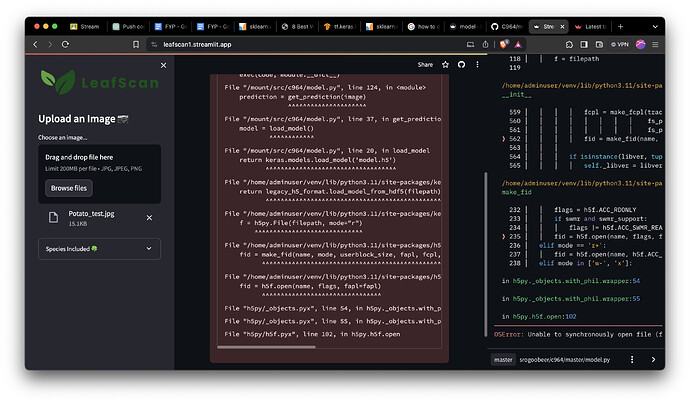
Task: Collapse the log panel with right chevron
Action: click(653, 360)
